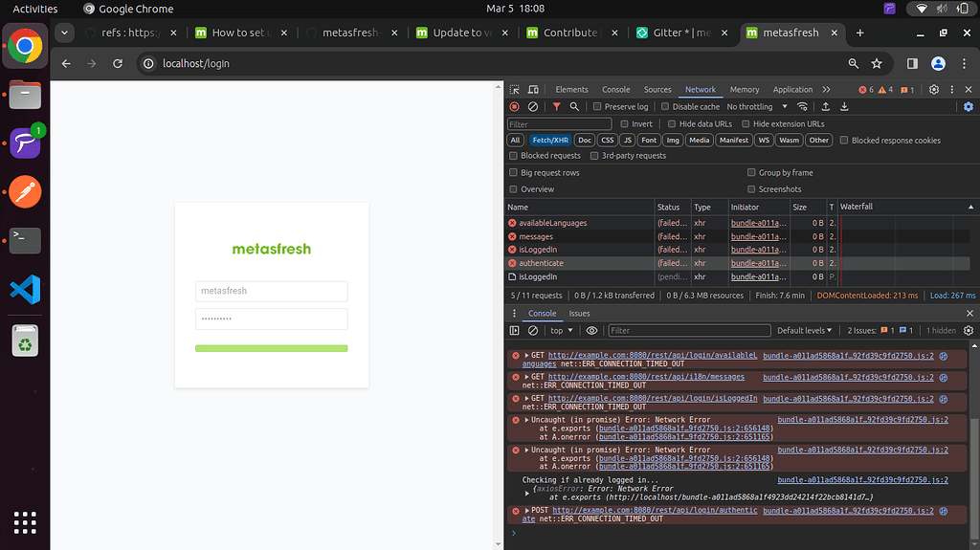980x550 pixels.
Task: Toggle the network filter funnel icon
Action: (556, 107)
